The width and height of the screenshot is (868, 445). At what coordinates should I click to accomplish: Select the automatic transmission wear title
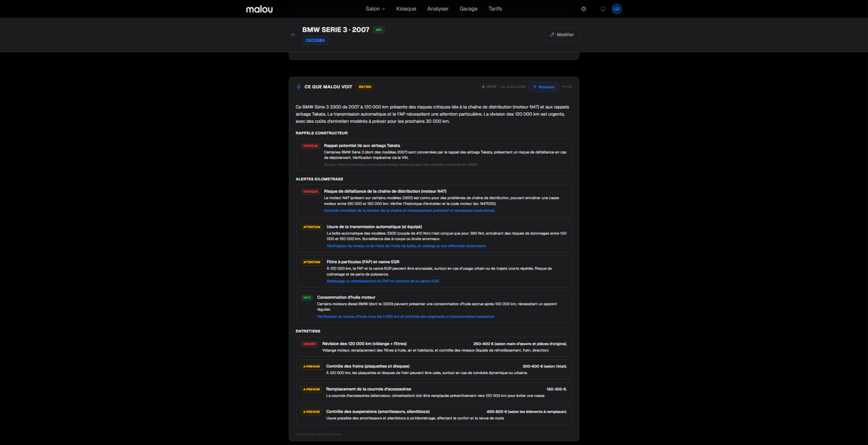(x=374, y=227)
